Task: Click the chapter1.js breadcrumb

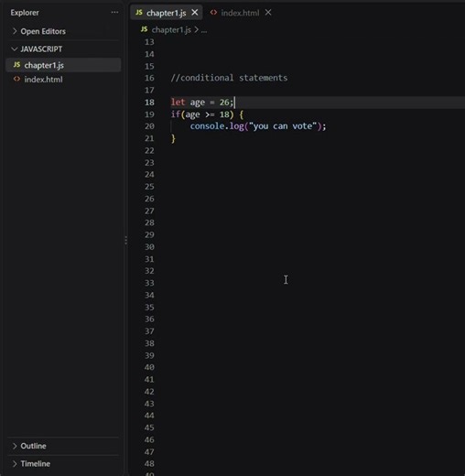Action: (x=171, y=30)
